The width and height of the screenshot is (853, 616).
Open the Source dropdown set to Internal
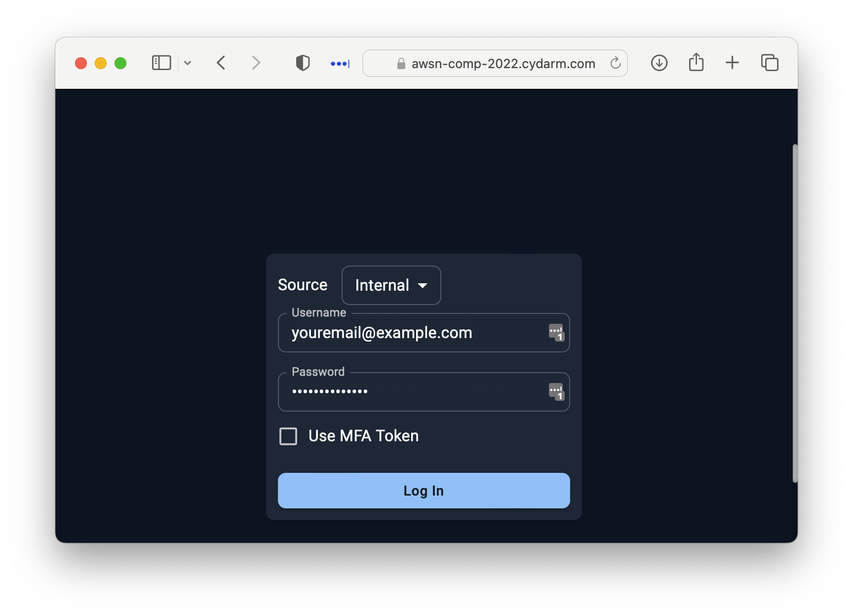point(391,285)
